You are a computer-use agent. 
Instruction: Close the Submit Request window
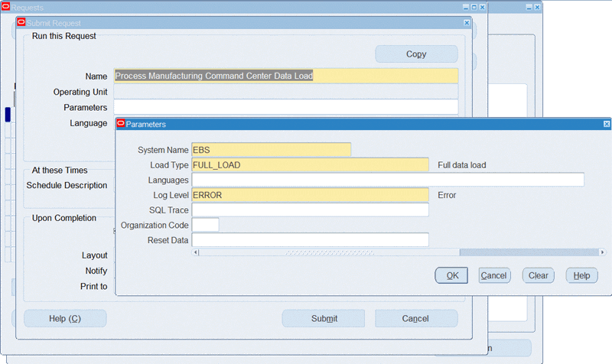[x=467, y=23]
